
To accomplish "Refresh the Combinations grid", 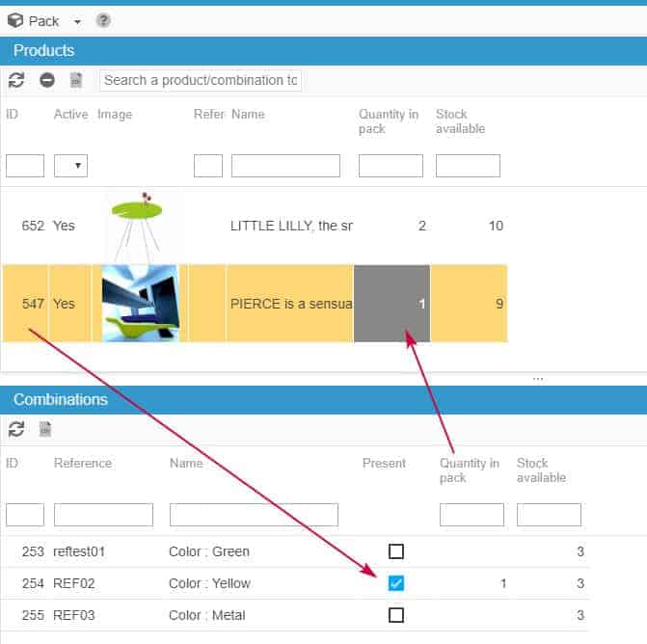I will 16,429.
